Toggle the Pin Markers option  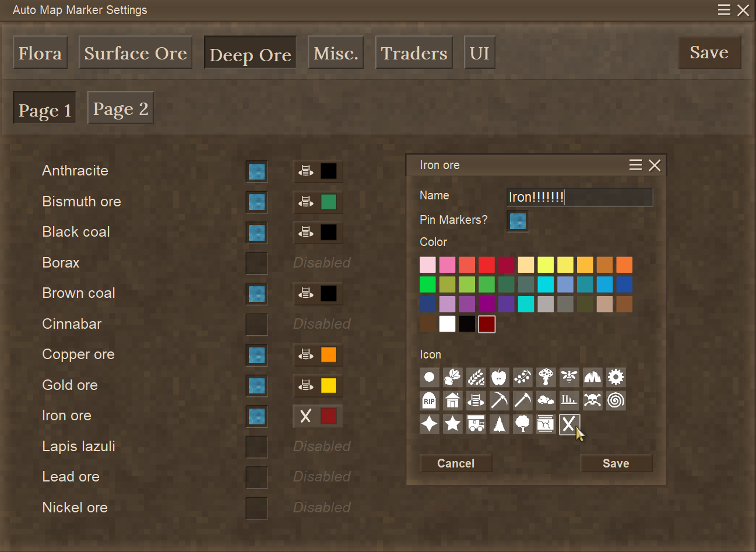coord(518,221)
